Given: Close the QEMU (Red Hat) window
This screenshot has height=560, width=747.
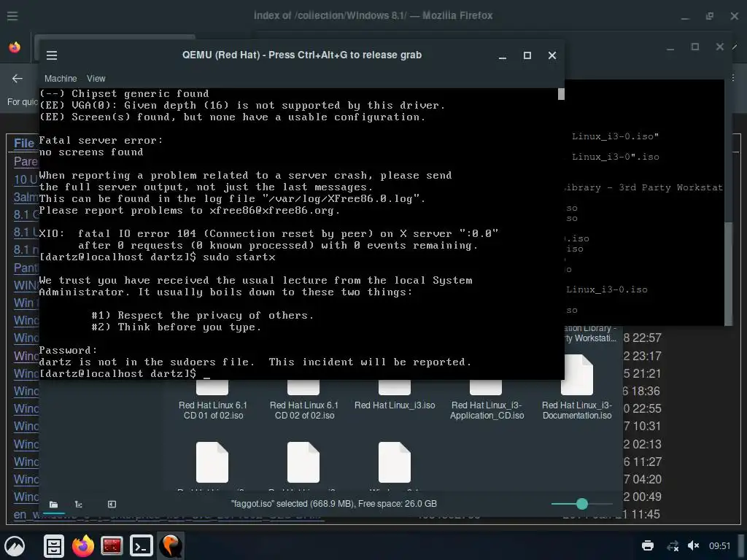Looking at the screenshot, I should click(x=552, y=55).
